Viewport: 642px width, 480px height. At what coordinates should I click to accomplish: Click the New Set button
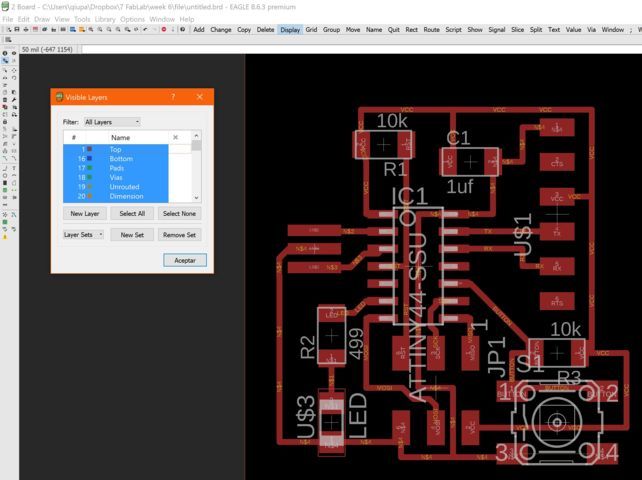coord(132,235)
